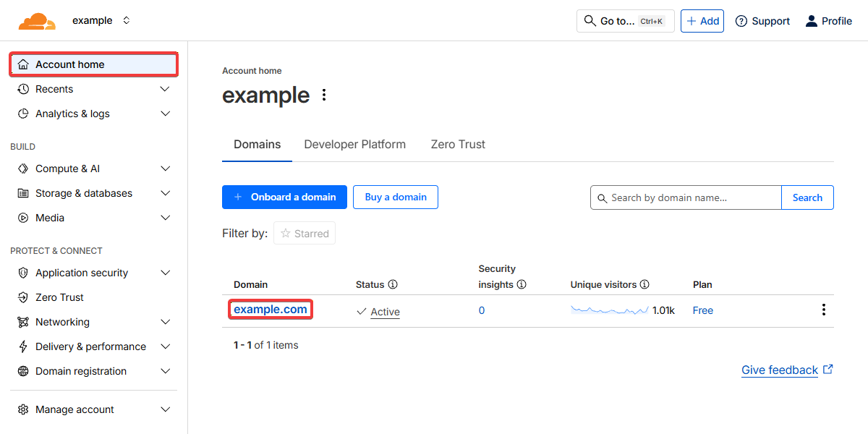
Task: Open the example.com domain link
Action: coord(271,310)
